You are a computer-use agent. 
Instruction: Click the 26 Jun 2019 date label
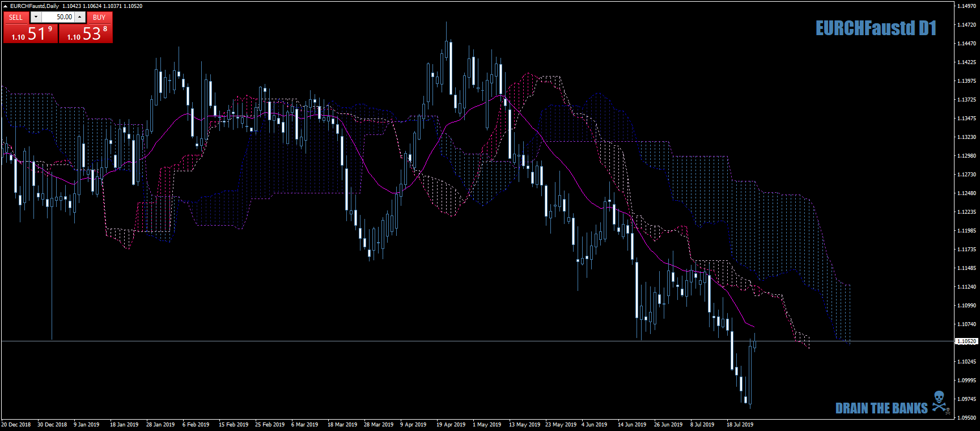tap(668, 425)
